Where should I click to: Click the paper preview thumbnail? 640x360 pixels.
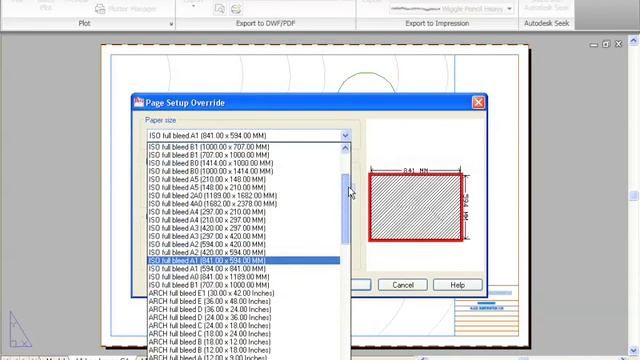click(x=416, y=207)
